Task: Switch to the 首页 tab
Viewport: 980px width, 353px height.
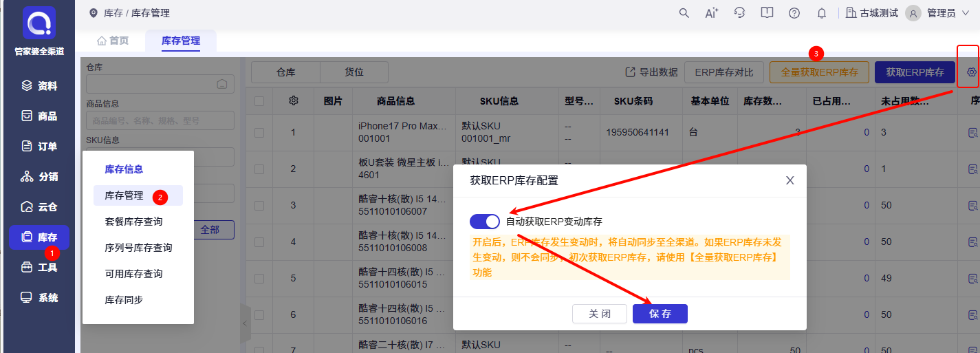Action: click(x=113, y=41)
